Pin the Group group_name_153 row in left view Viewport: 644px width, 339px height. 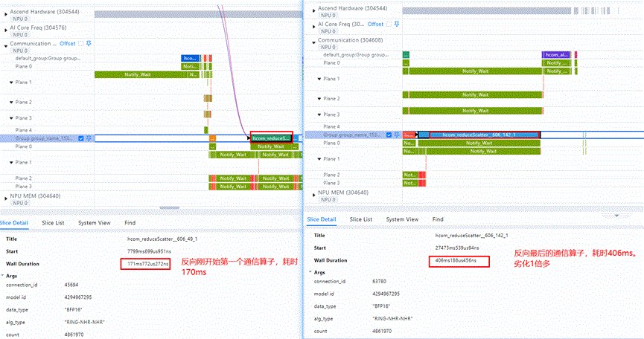(x=89, y=138)
